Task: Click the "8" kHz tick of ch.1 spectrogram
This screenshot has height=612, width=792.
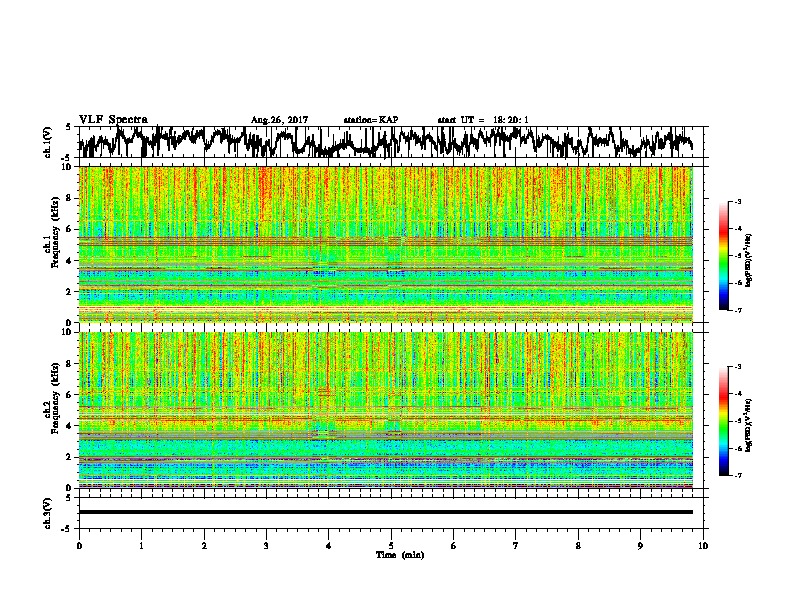Action: point(70,198)
